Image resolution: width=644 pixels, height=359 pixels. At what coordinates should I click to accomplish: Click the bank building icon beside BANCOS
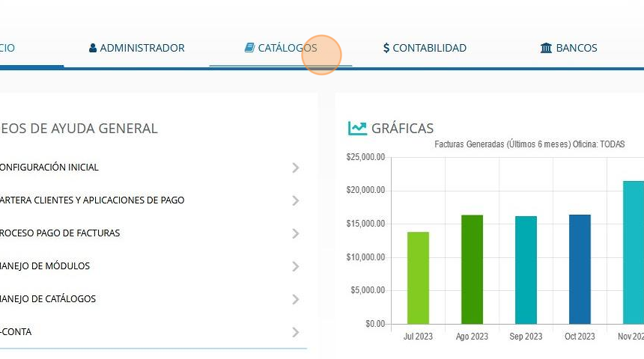(546, 48)
